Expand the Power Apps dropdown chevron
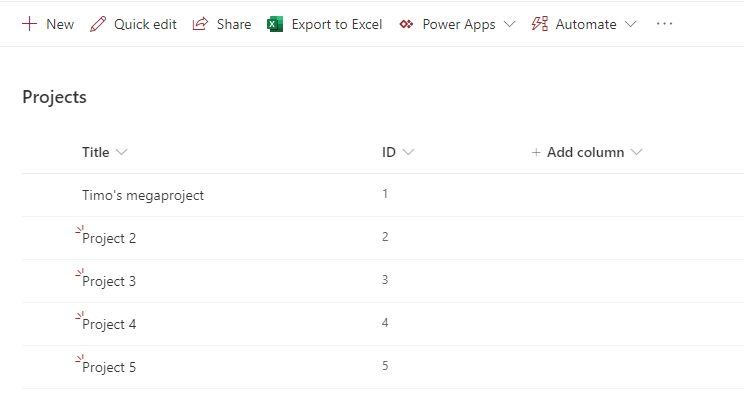 click(509, 24)
